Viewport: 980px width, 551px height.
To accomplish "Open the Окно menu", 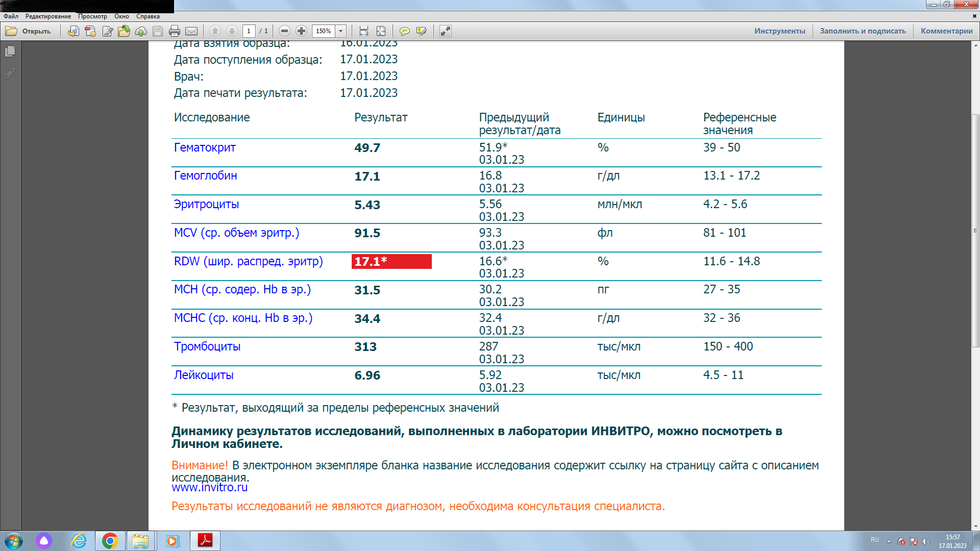I will tap(121, 16).
